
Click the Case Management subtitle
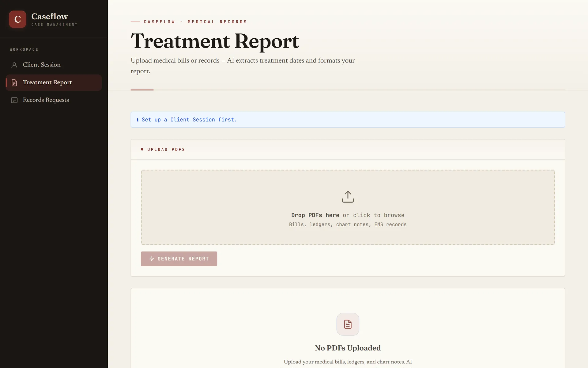(54, 25)
